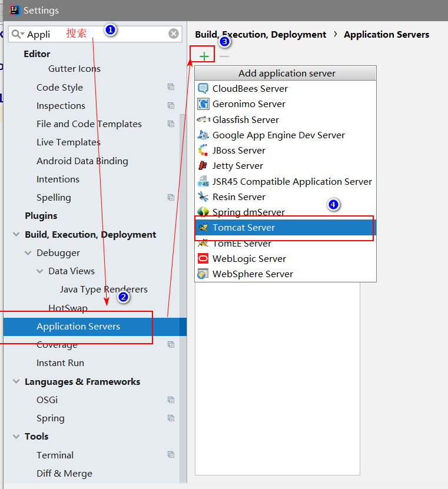The width and height of the screenshot is (448, 489).
Task: Click the Tomcat Server cat icon
Action: (x=203, y=227)
